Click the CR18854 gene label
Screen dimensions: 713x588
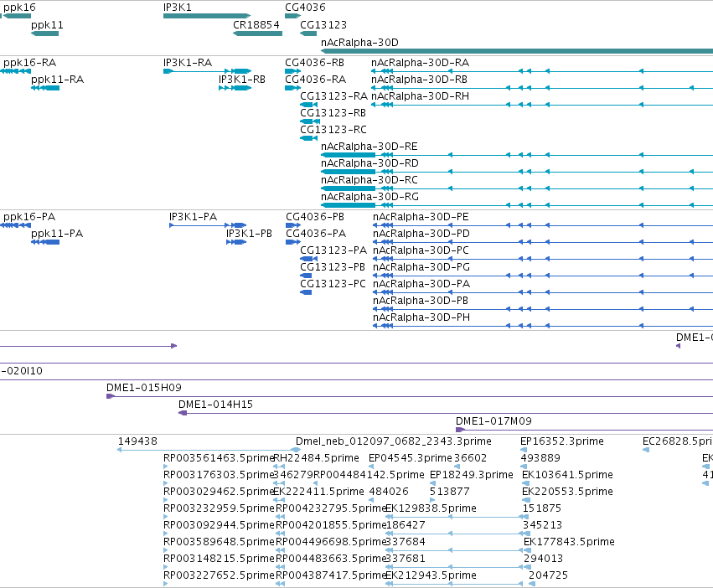point(256,24)
